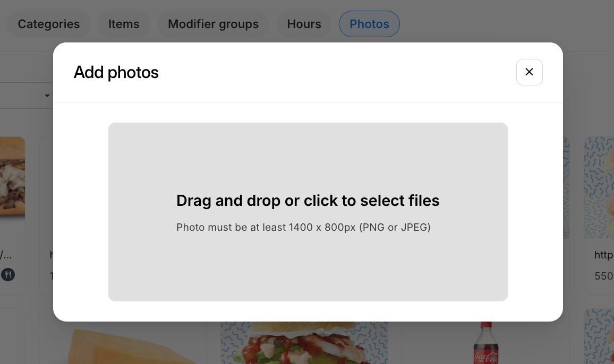The image size is (614, 364).
Task: Click the 'http' photo name on right card
Action: click(x=603, y=255)
